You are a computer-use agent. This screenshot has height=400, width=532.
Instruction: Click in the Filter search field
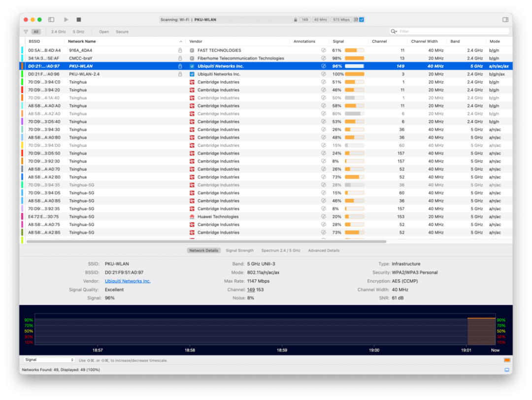[x=451, y=32]
